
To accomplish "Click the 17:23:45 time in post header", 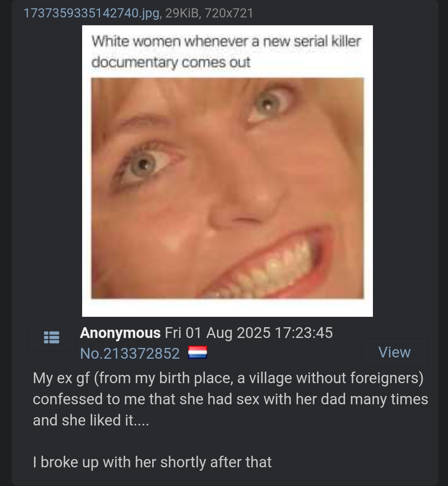I will (x=304, y=333).
